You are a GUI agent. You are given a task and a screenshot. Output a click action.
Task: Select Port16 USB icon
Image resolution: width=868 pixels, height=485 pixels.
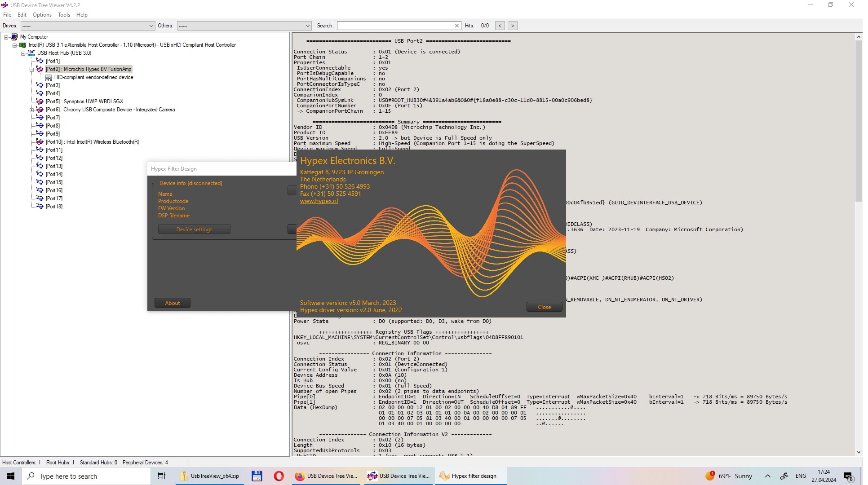(x=40, y=190)
